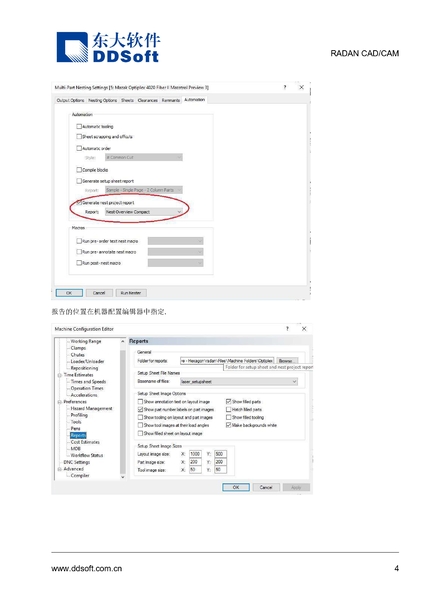Click the help question mark in Nesting Settings
Viewport: 424px width, 600px height.
[x=285, y=87]
